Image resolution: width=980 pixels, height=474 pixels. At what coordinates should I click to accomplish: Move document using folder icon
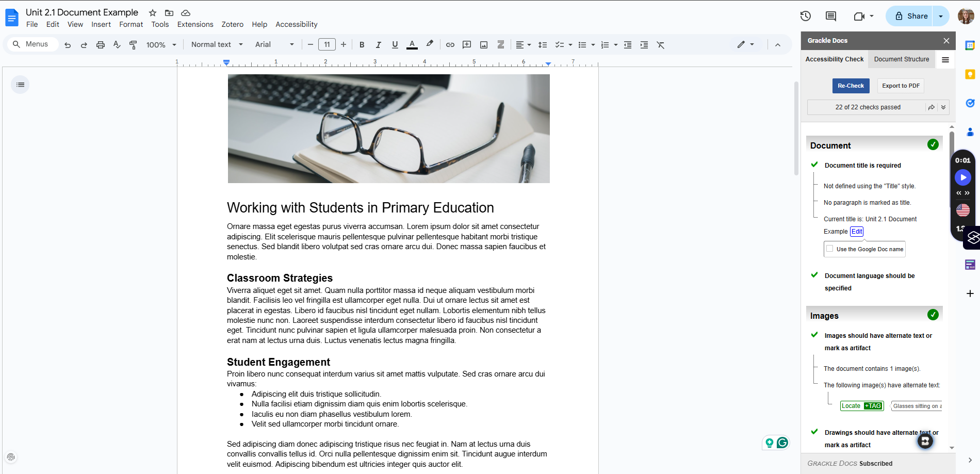pos(169,13)
